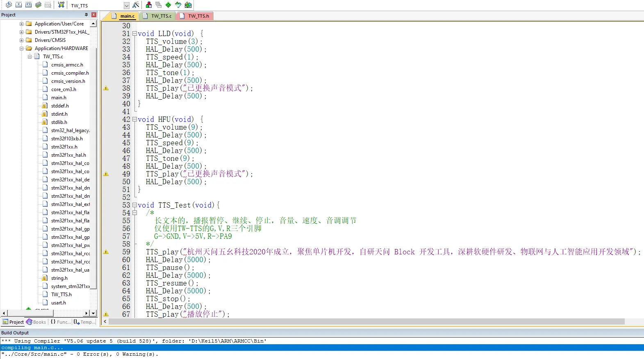644x359 pixels.
Task: Click the Batch Build icon
Action: pyautogui.click(x=38, y=5)
